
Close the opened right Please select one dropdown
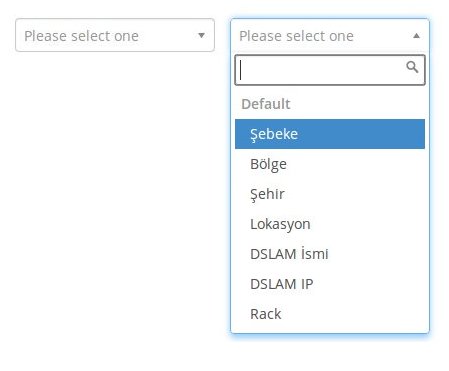tap(330, 35)
